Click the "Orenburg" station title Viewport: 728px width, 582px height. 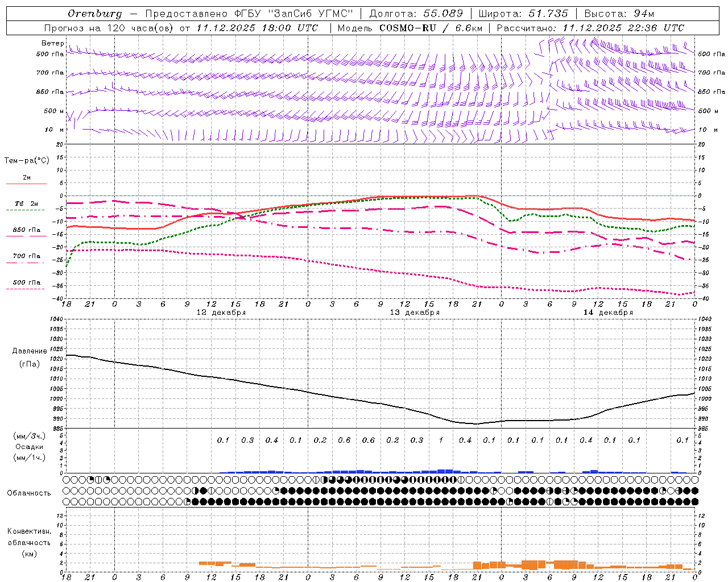click(x=94, y=14)
